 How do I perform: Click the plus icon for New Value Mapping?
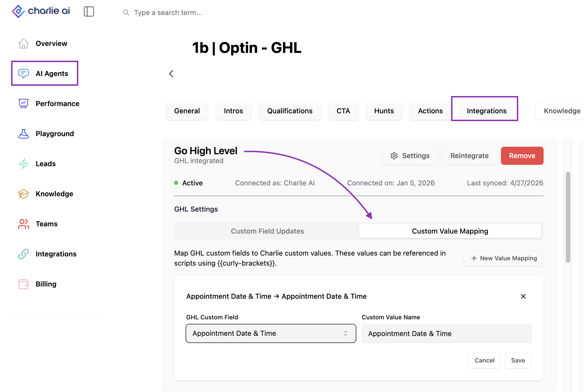(474, 258)
